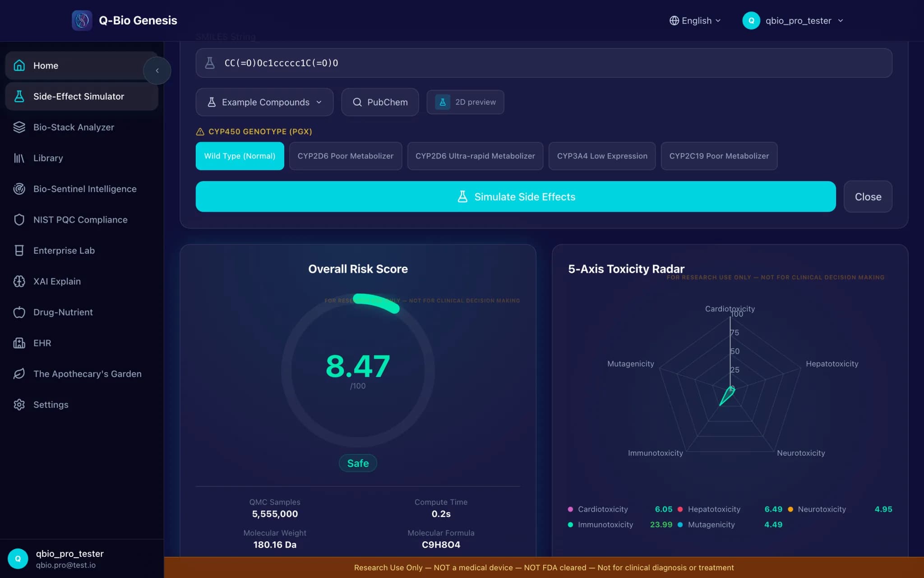Image resolution: width=924 pixels, height=578 pixels.
Task: Toggle the 2D preview option
Action: click(465, 102)
